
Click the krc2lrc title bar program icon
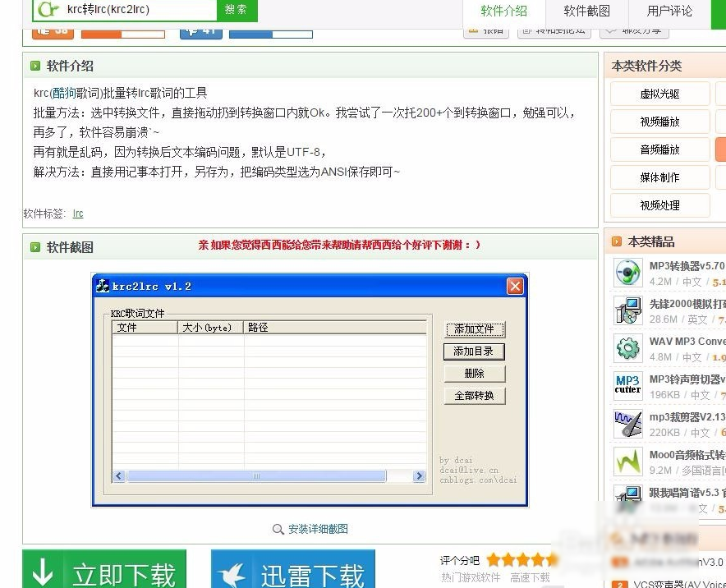click(x=103, y=285)
